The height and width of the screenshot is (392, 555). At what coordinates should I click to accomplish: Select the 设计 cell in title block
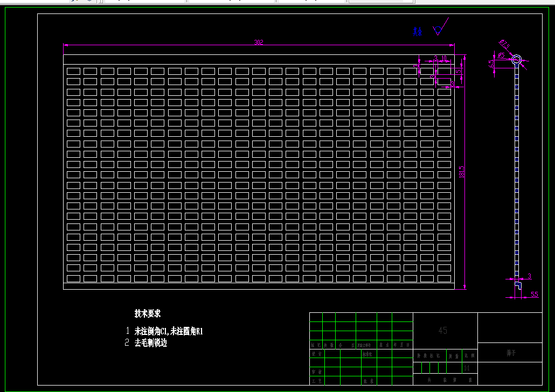pos(317,354)
